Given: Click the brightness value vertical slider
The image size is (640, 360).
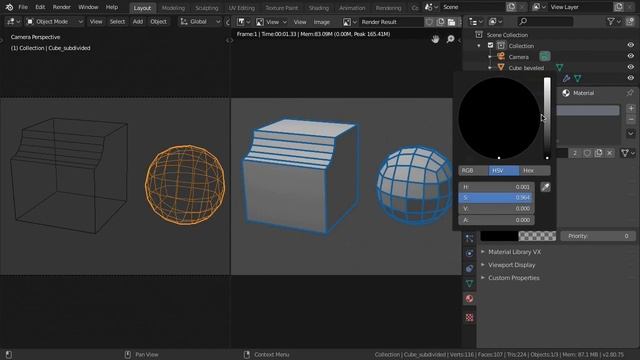Looking at the screenshot, I should 547,118.
